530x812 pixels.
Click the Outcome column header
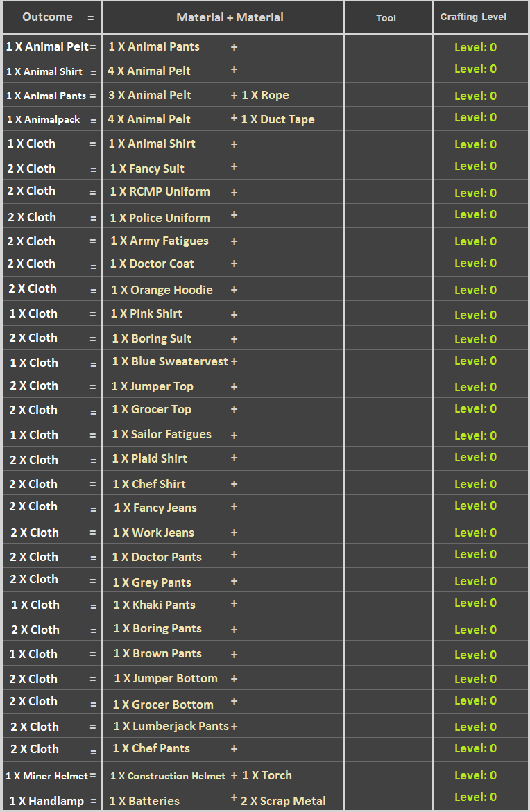click(x=47, y=17)
